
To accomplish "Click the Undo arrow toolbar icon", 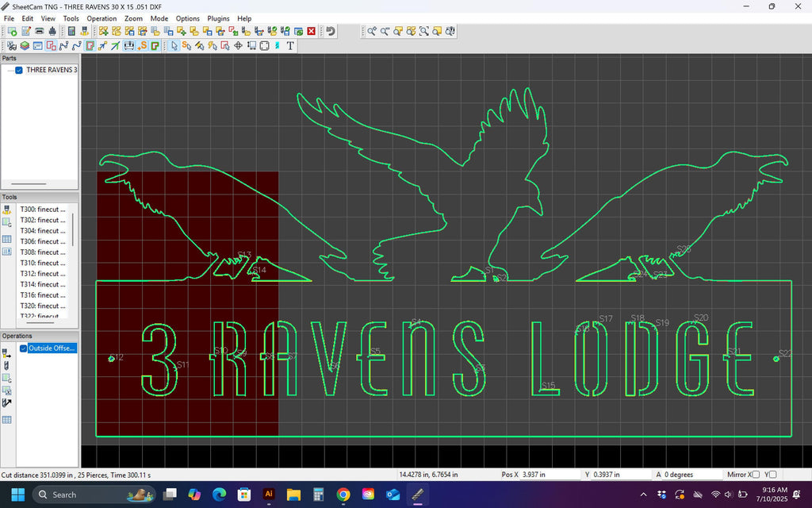I will tap(331, 31).
